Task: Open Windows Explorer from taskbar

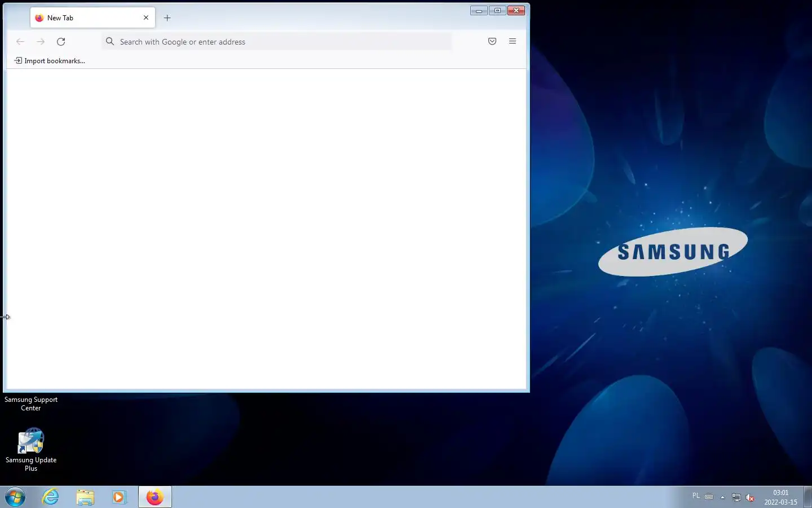Action: point(85,497)
